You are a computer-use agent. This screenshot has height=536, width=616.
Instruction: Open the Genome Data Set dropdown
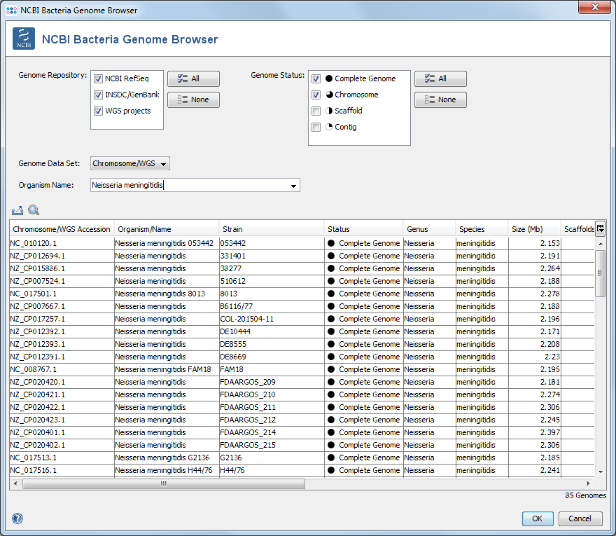click(130, 163)
